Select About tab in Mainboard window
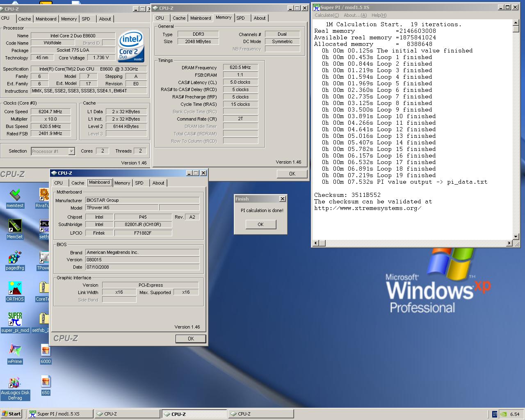 coord(158,183)
